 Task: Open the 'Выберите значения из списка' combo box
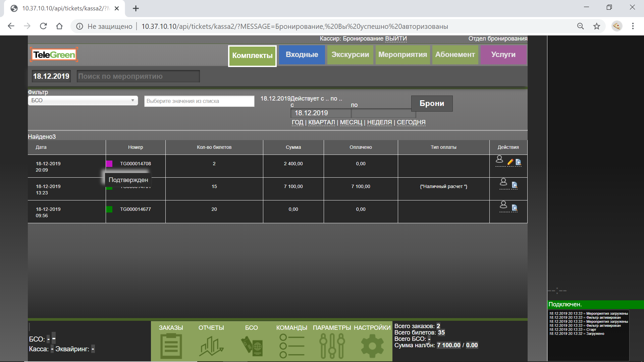tap(199, 101)
